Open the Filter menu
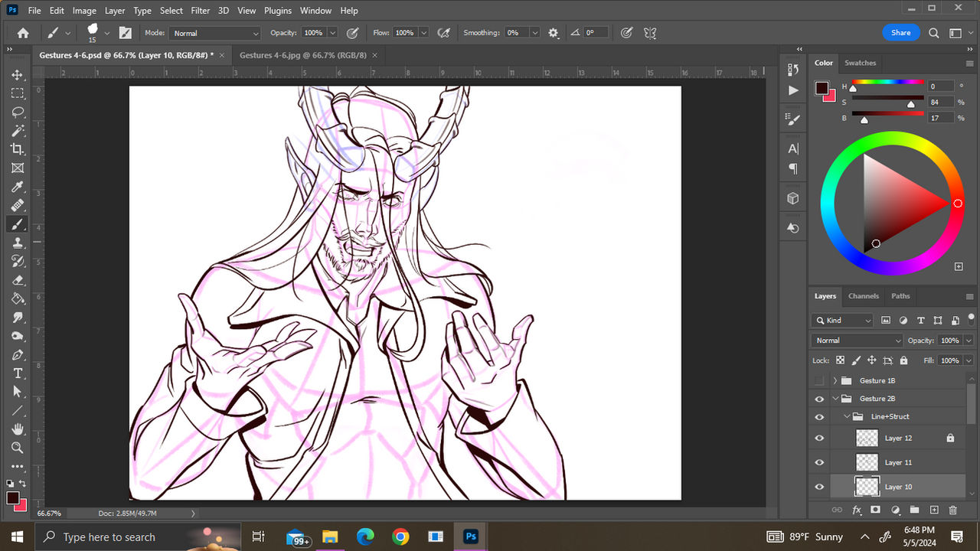Viewport: 980px width, 551px height. tap(200, 10)
